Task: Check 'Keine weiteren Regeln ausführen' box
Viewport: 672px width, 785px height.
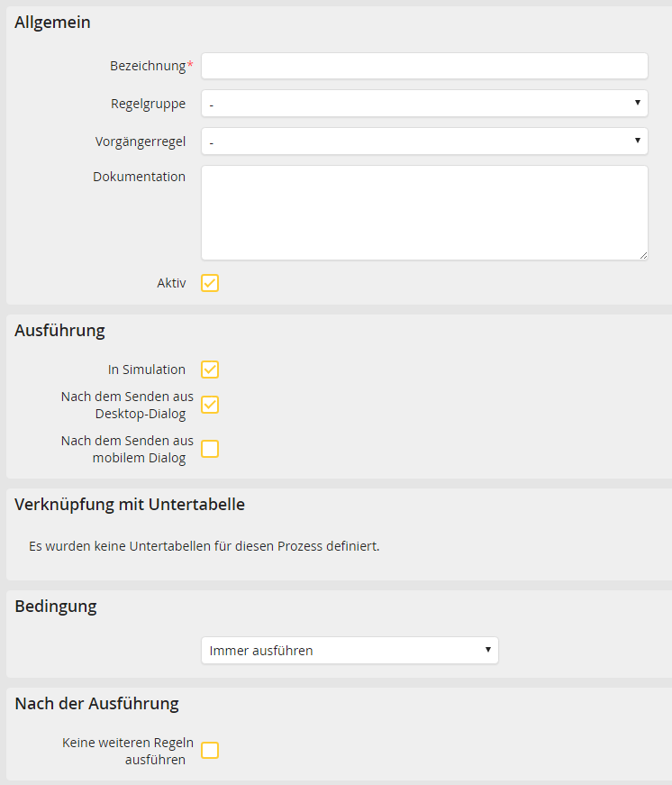Action: tap(210, 751)
